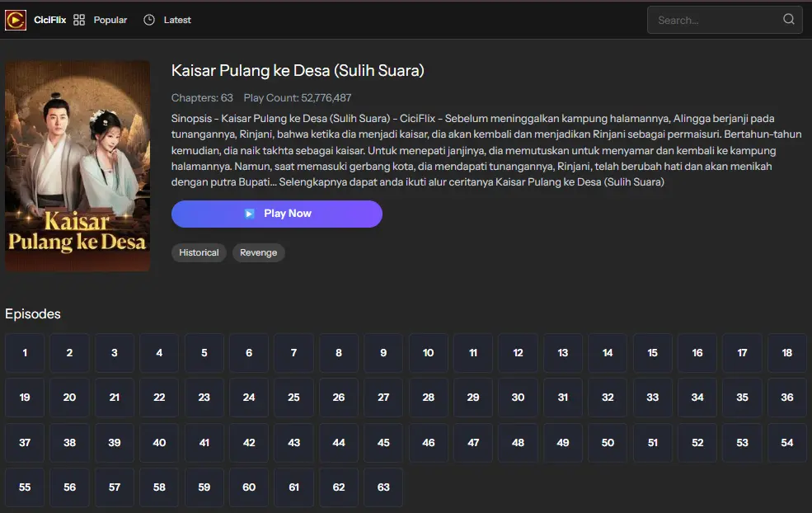812x513 pixels.
Task: Click episode 10
Action: click(428, 352)
